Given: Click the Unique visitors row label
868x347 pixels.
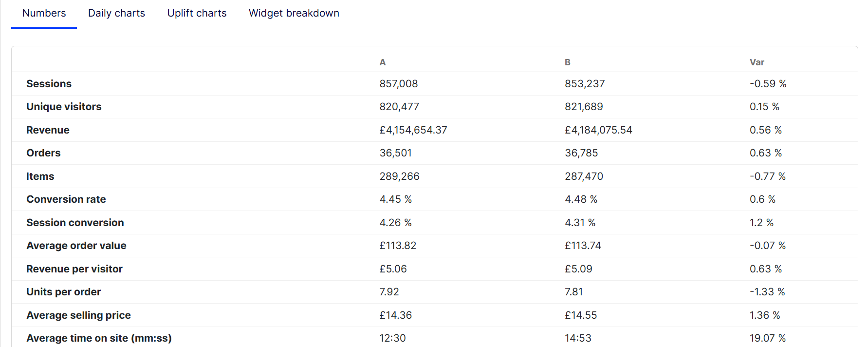Looking at the screenshot, I should pos(64,107).
